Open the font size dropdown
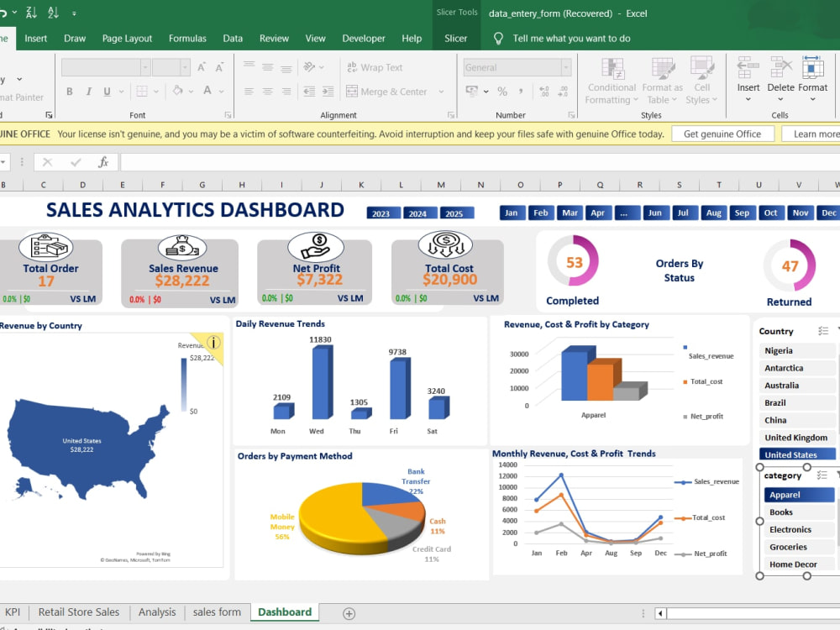Viewport: 840px width, 630px height. click(x=185, y=67)
